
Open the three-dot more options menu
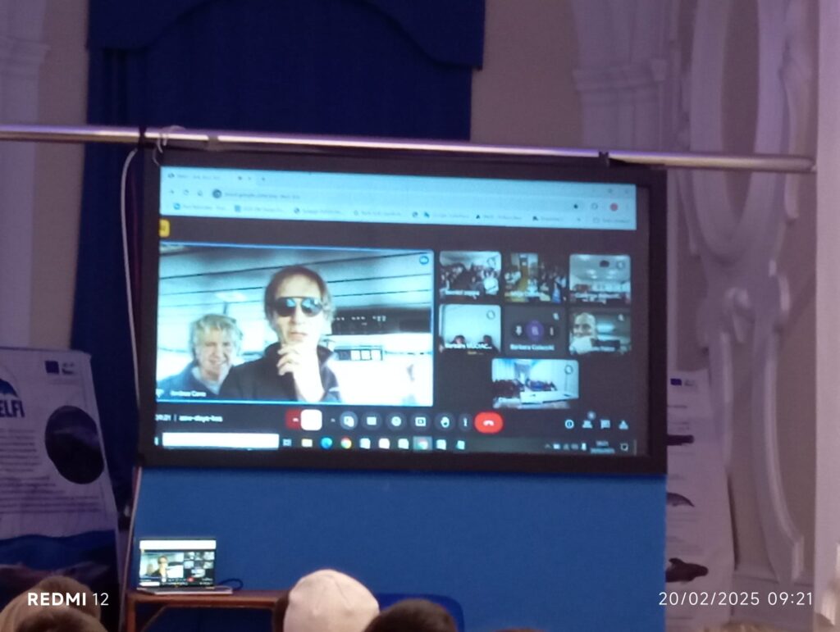point(465,422)
